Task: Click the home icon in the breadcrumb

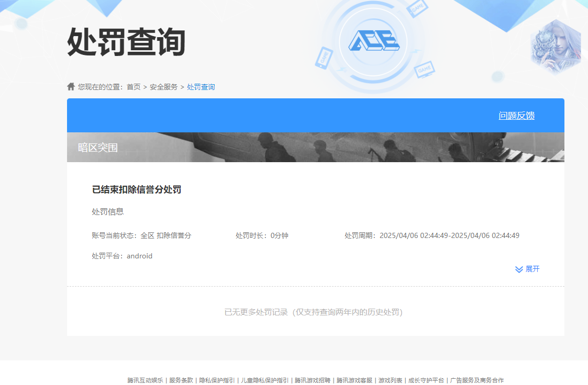Action: [71, 86]
